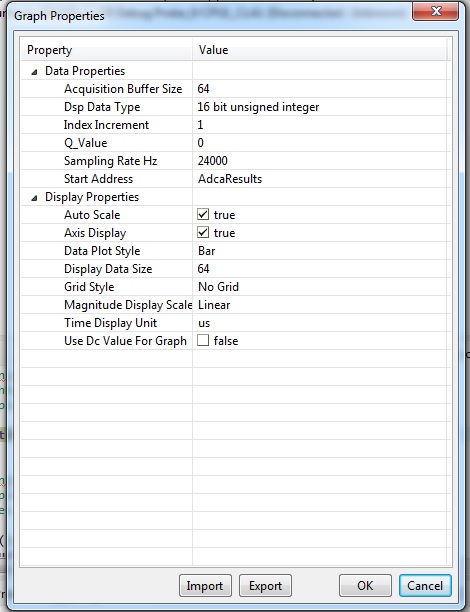This screenshot has width=470, height=612.
Task: Open Magnitude Display Scale Linear dropdown
Action: [x=321, y=304]
